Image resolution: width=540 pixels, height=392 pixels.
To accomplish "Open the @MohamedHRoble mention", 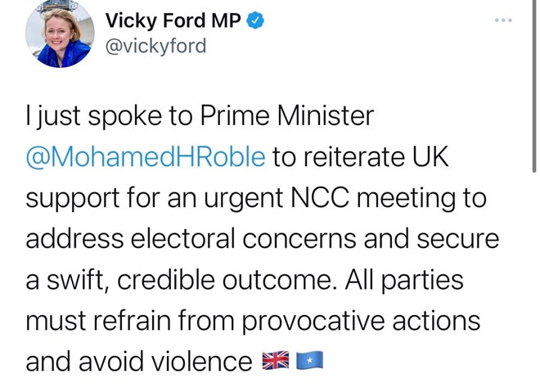I will (x=146, y=157).
